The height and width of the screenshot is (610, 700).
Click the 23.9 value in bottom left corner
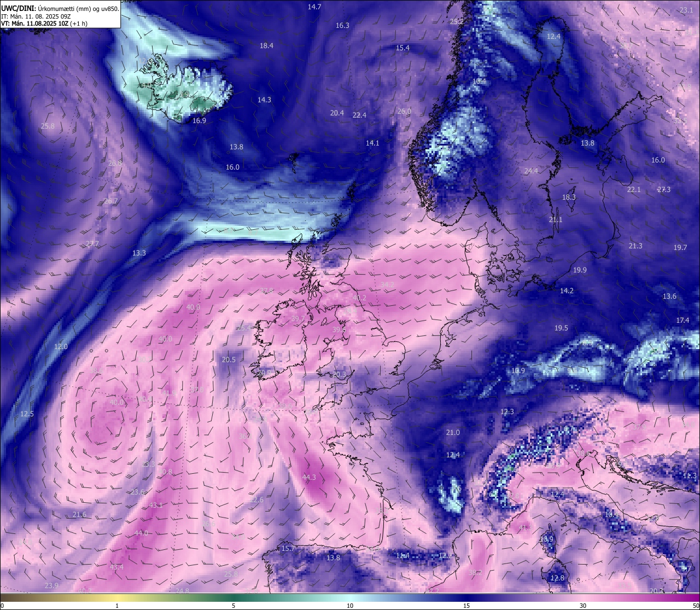51,586
